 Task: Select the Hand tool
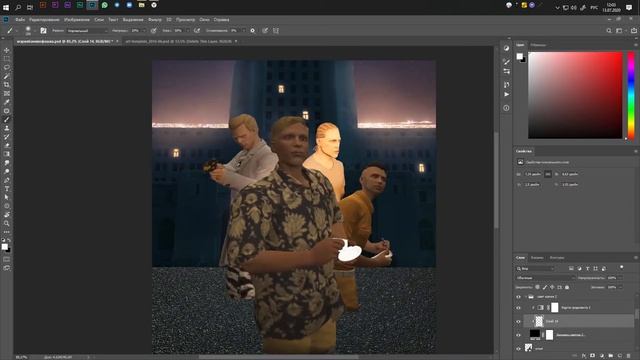7,215
